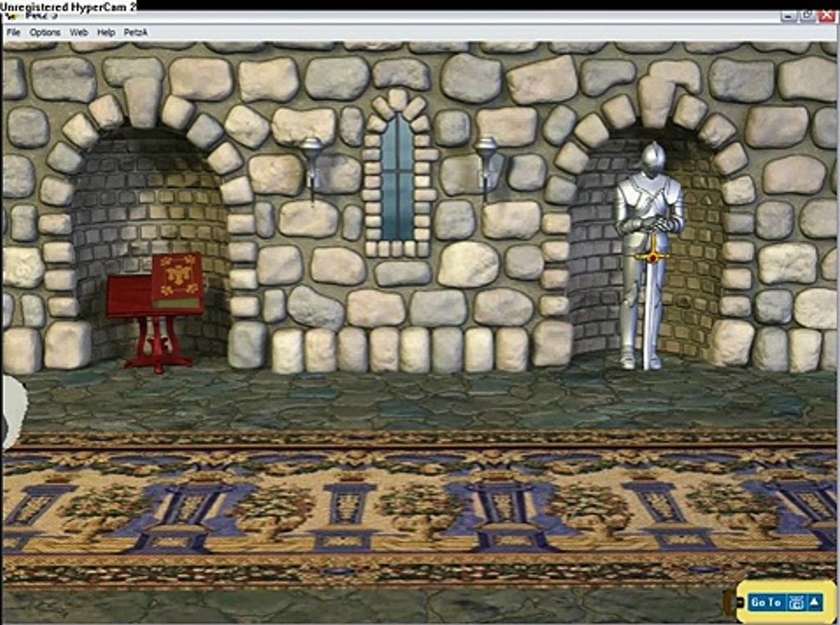Viewport: 840px width, 625px height.
Task: Click the red book on the lectern
Action: click(177, 282)
